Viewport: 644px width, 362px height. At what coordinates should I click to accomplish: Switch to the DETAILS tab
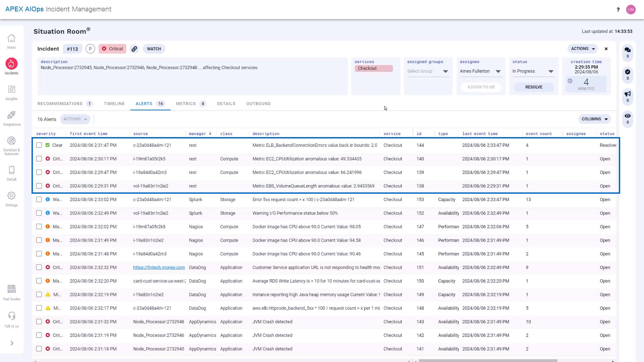point(226,104)
